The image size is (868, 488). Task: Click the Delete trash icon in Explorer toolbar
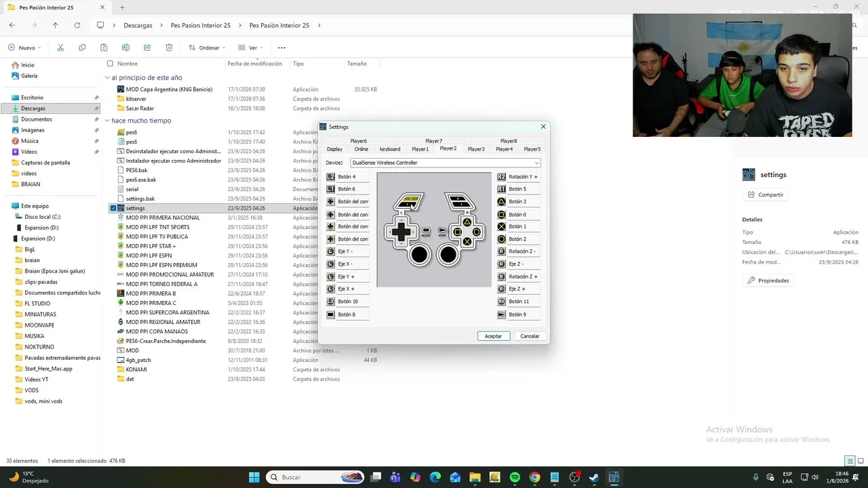tap(169, 47)
